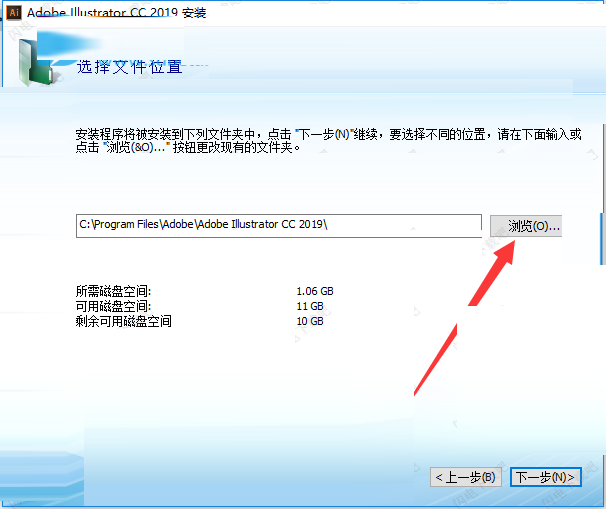Go back with <上一步(B) button
Image resolution: width=606 pixels, height=509 pixels.
click(x=466, y=477)
